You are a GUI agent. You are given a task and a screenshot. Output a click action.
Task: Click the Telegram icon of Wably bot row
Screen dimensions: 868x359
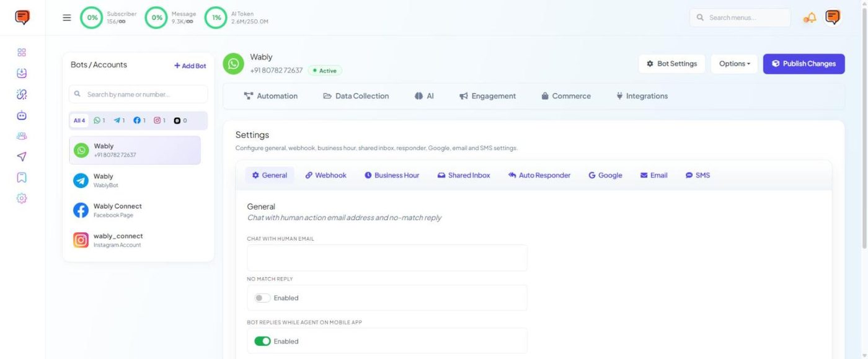81,180
